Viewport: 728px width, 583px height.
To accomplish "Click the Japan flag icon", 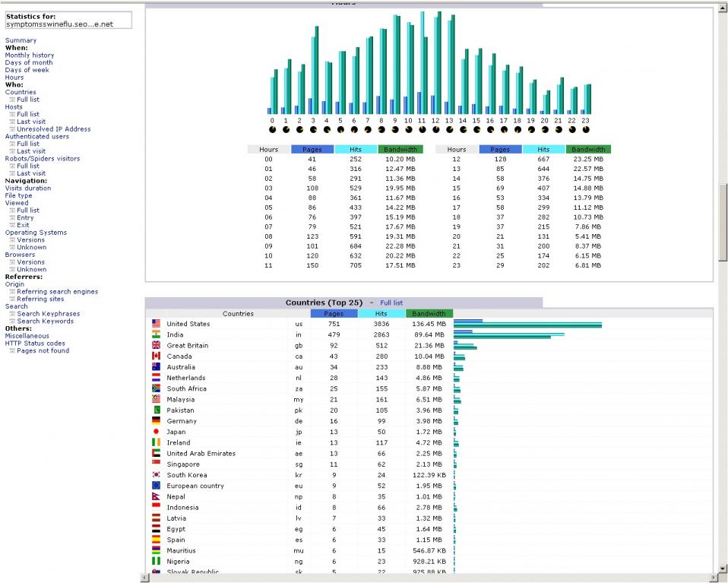I will [x=156, y=432].
